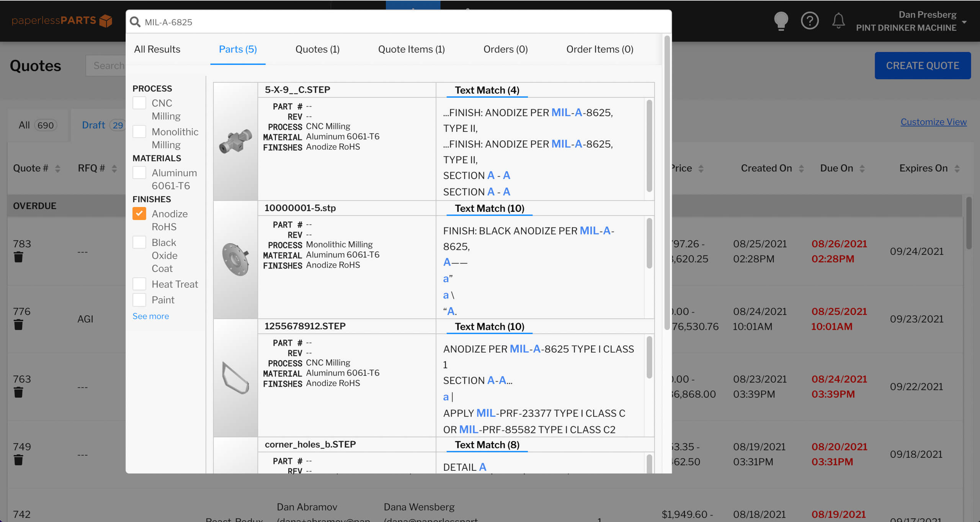Screen dimensions: 980x522
Task: Click the quotes table vertical scrollbar
Action: (969, 223)
